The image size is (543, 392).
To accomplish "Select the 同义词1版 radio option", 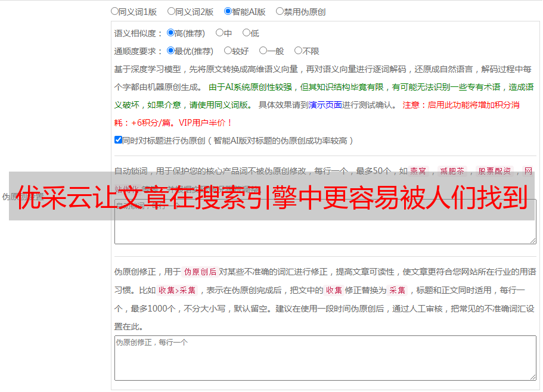I will tap(114, 11).
